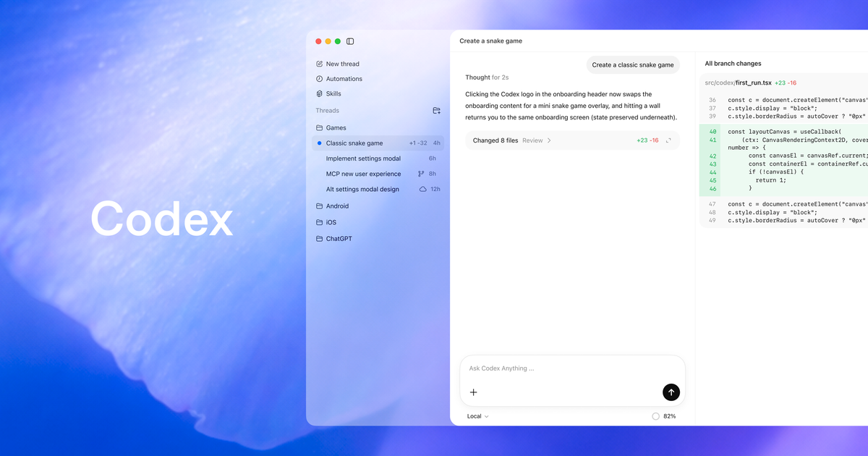Expand the Review chevron on changed files

[548, 140]
